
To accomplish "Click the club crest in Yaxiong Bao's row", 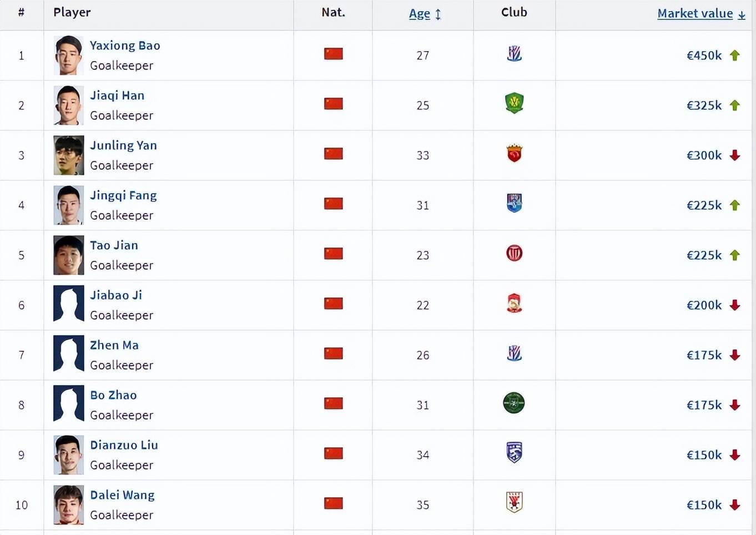I will [514, 54].
